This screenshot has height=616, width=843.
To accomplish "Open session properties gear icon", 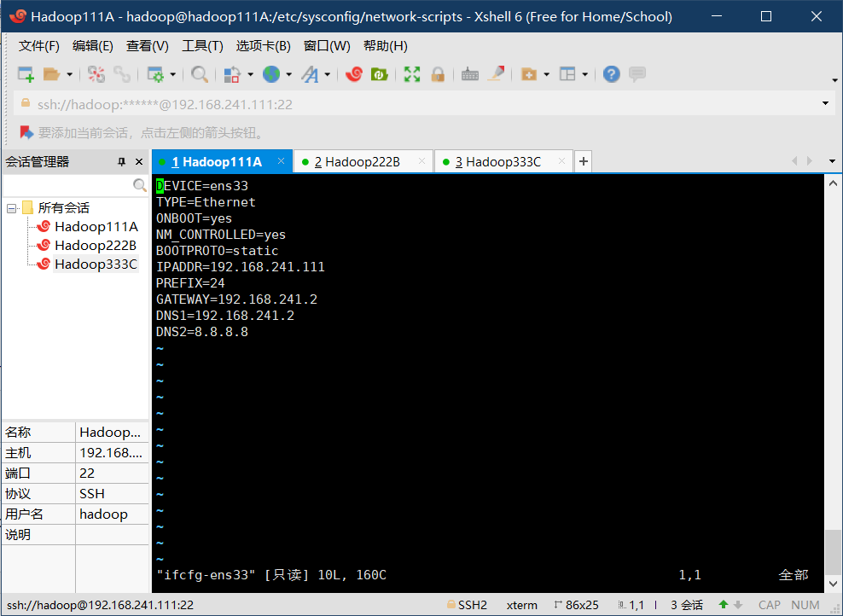I will (155, 74).
